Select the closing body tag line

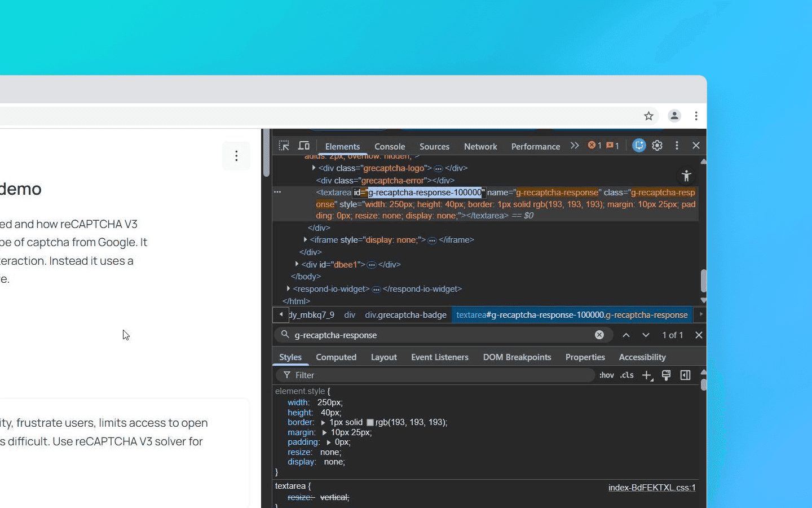tap(306, 277)
